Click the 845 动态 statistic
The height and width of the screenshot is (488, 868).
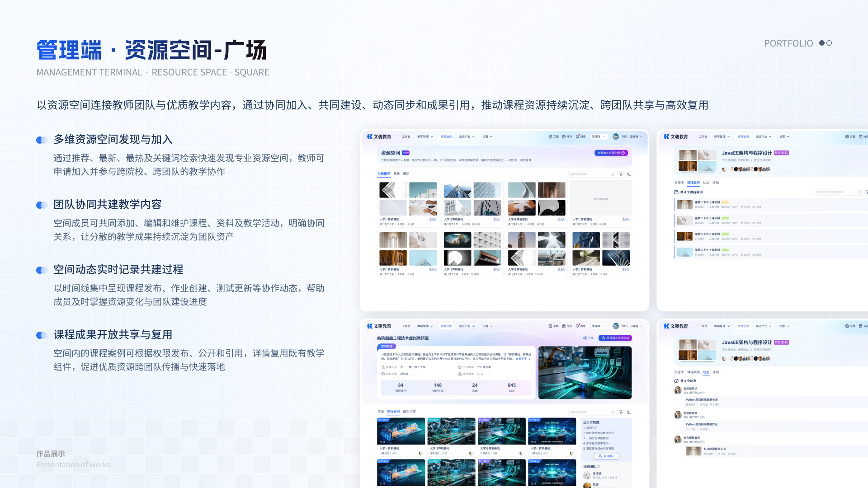[512, 388]
